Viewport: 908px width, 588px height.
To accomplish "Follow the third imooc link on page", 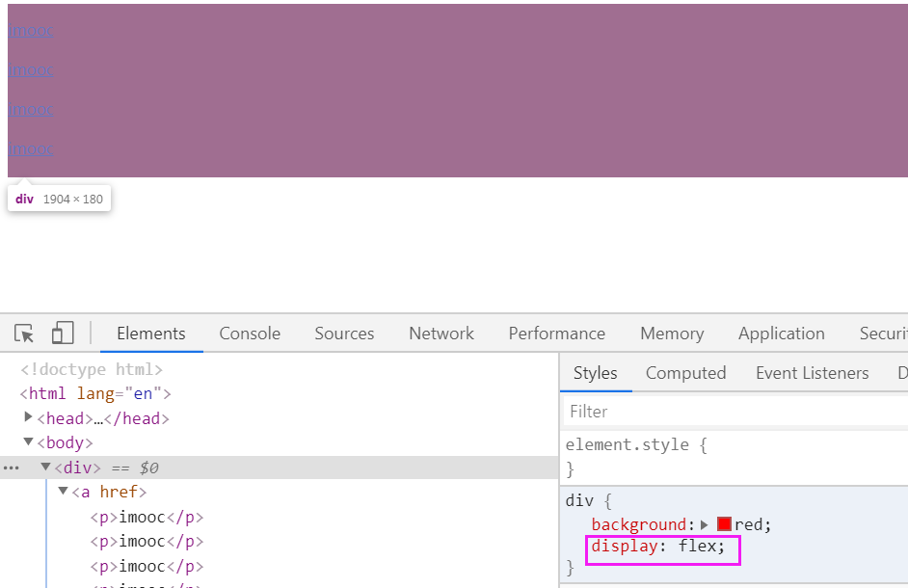I will (x=31, y=109).
